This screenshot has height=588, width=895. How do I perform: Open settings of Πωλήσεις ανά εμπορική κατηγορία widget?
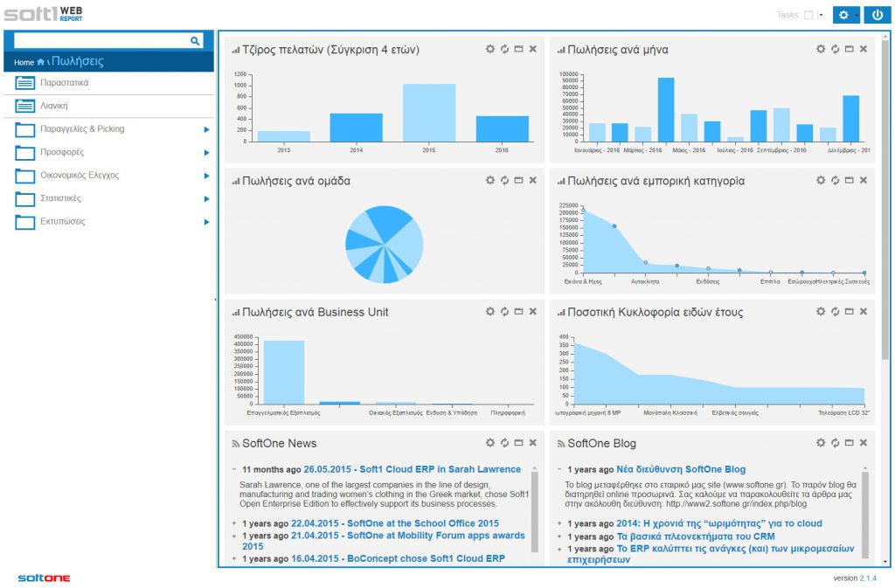coord(820,180)
